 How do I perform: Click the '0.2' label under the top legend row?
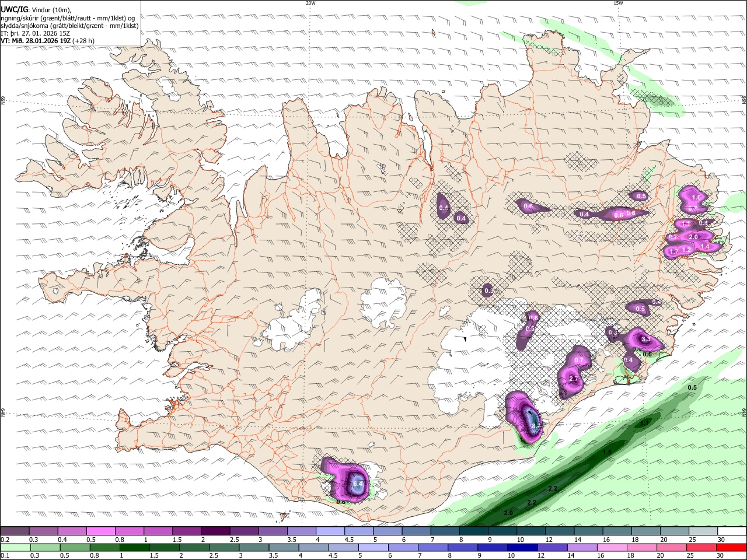[5, 540]
